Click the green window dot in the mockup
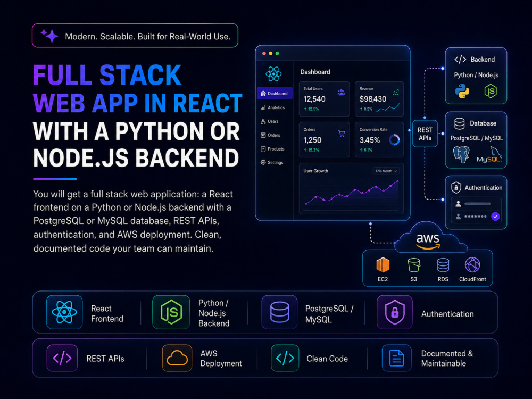532x399 pixels. point(277,53)
